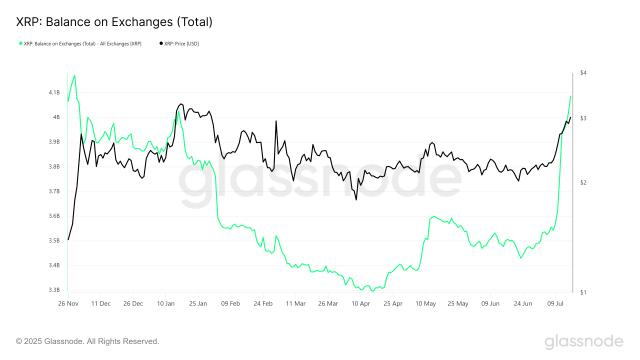
Task: Click the 10 Jan date label
Action: (166, 304)
